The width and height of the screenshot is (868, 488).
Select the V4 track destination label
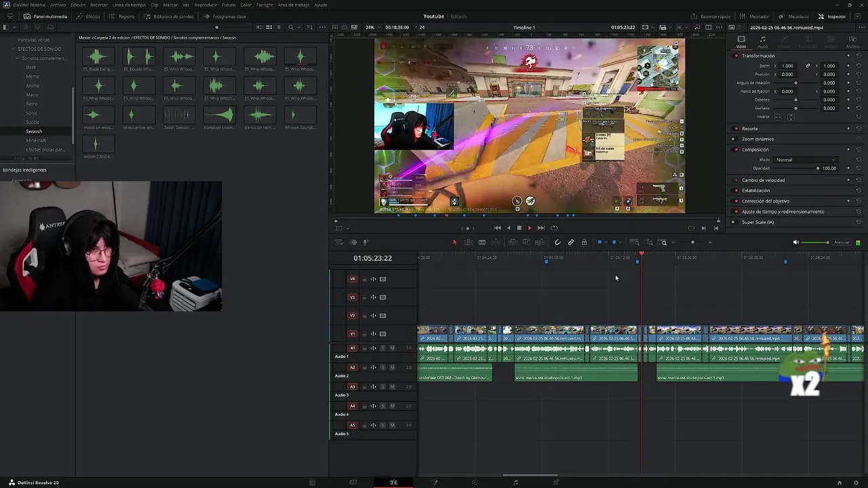coord(352,279)
